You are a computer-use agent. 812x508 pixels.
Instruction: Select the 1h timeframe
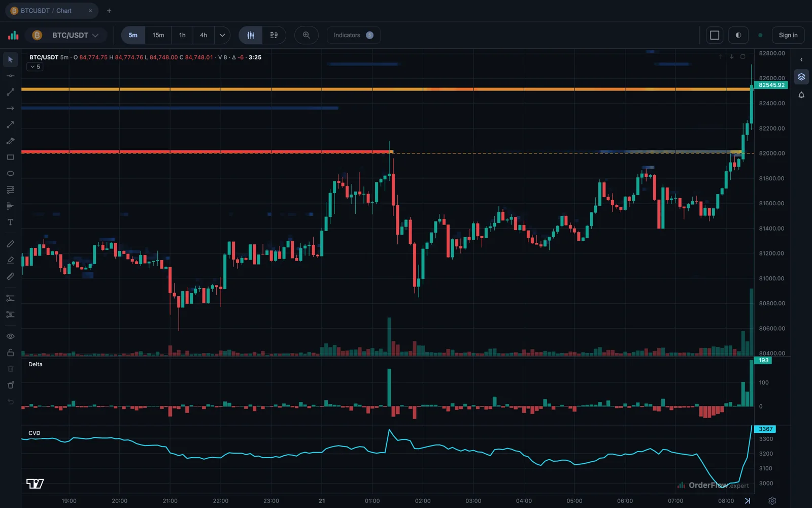pyautogui.click(x=182, y=35)
